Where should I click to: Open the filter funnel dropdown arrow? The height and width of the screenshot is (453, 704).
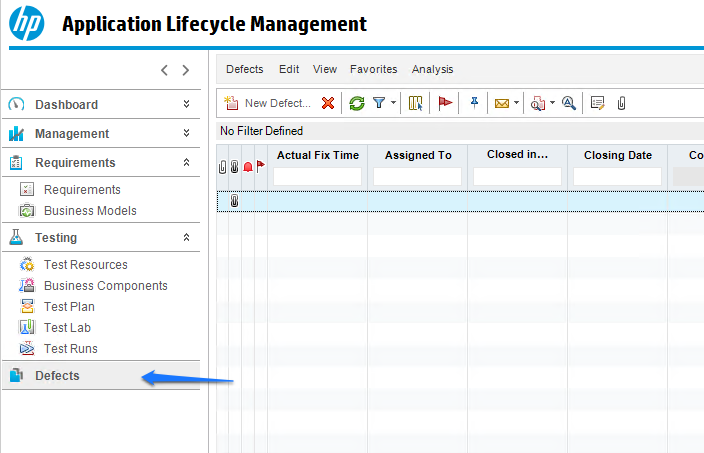pyautogui.click(x=393, y=103)
